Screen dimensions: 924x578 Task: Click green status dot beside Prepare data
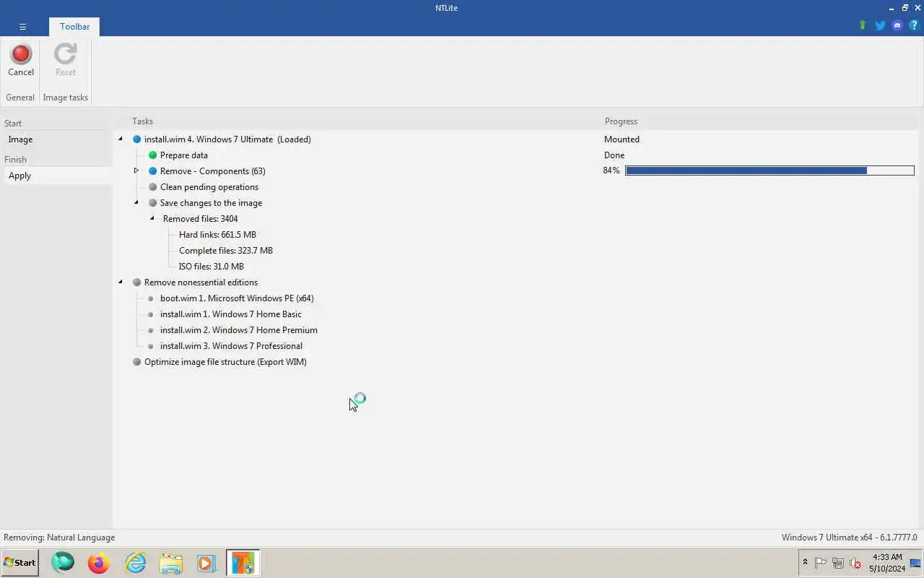[153, 155]
